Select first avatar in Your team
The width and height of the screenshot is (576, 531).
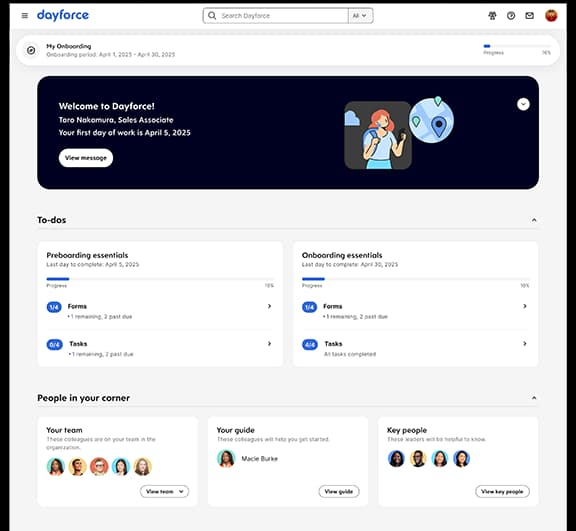point(56,466)
